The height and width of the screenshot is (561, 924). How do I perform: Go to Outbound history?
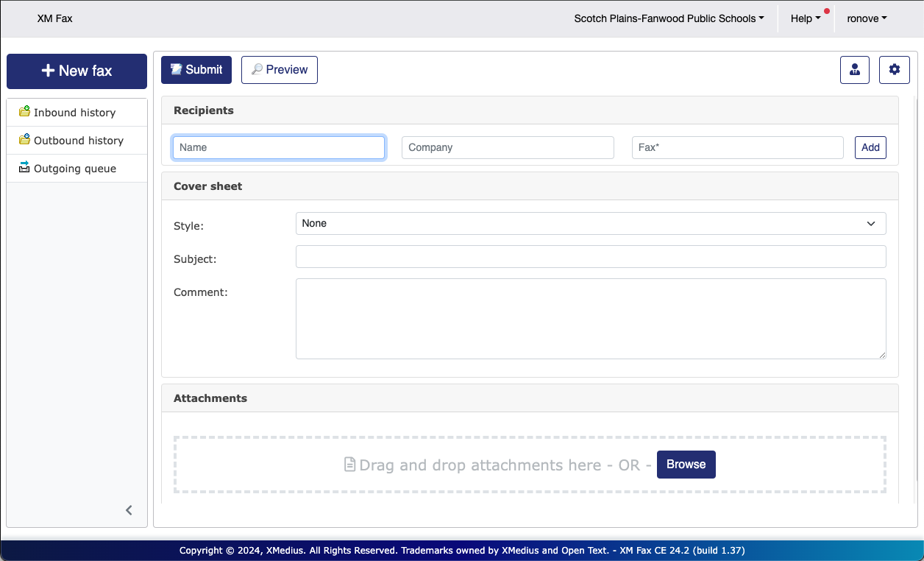(78, 141)
